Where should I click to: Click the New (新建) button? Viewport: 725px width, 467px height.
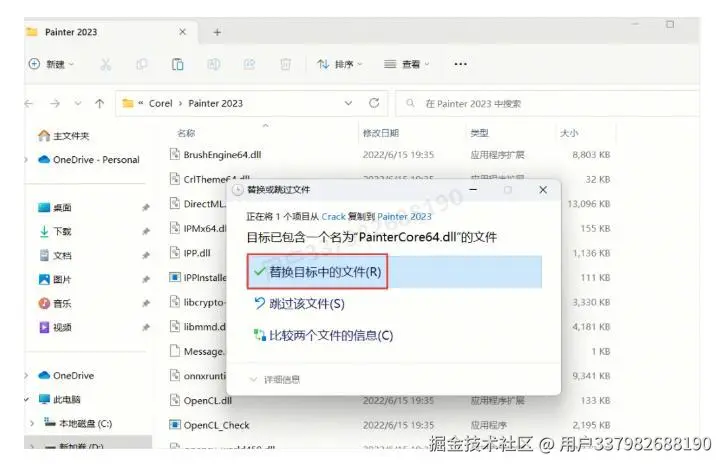coord(51,64)
